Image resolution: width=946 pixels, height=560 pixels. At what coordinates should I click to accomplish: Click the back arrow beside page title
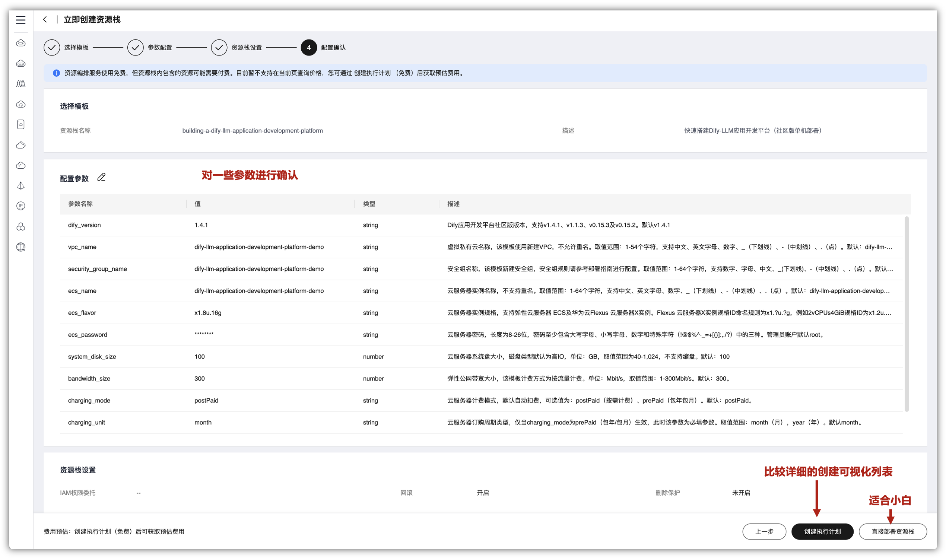point(45,20)
